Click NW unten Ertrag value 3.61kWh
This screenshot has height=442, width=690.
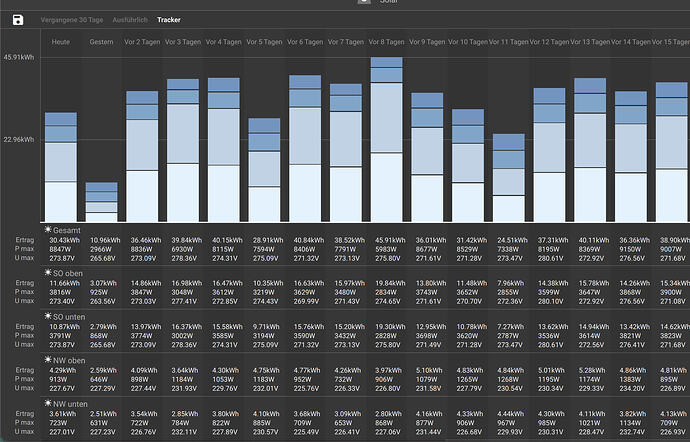(62, 414)
